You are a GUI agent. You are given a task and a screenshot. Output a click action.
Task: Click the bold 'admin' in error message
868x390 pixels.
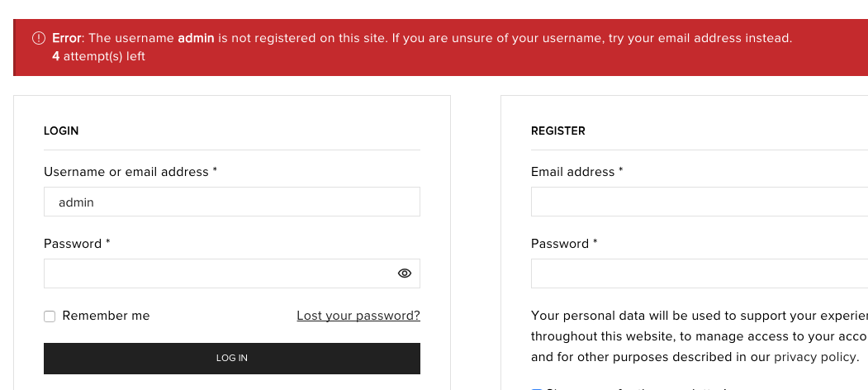(196, 38)
